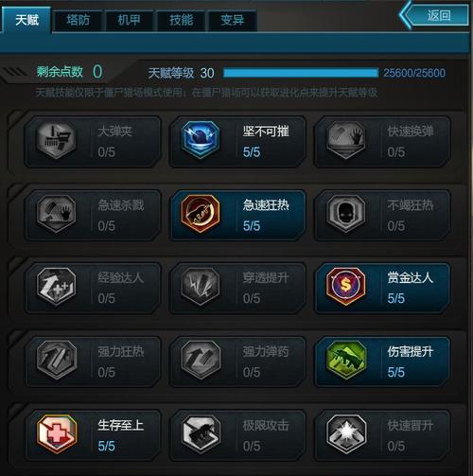The image size is (473, 476).
Task: Click the 返回 back button
Action: tap(434, 15)
